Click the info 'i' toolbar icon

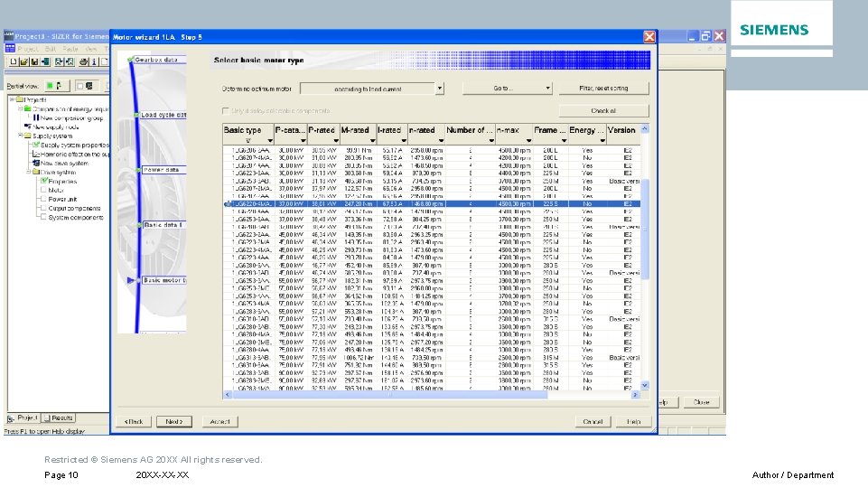(94, 61)
